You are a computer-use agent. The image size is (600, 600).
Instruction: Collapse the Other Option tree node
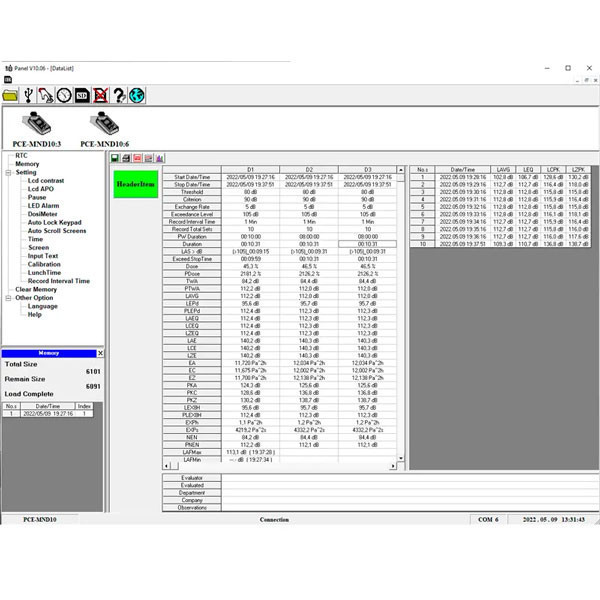(x=9, y=298)
